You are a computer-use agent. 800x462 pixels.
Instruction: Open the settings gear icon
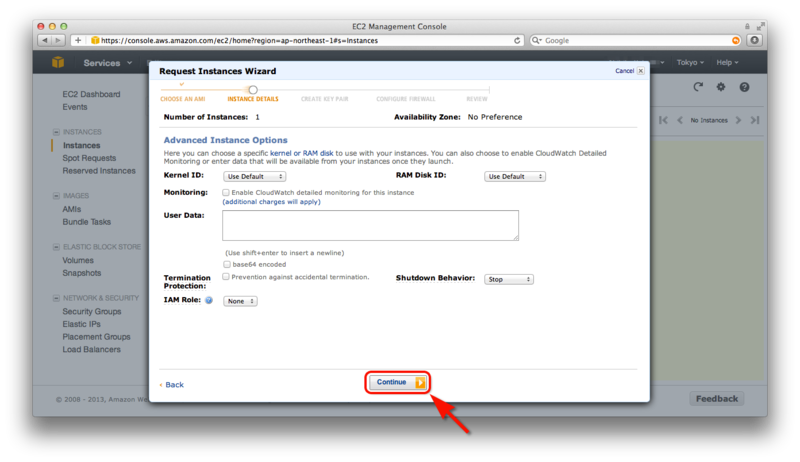pos(720,87)
